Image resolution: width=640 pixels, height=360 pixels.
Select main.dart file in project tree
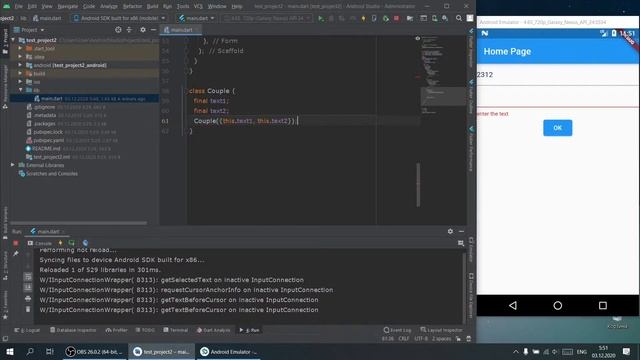tap(85, 98)
